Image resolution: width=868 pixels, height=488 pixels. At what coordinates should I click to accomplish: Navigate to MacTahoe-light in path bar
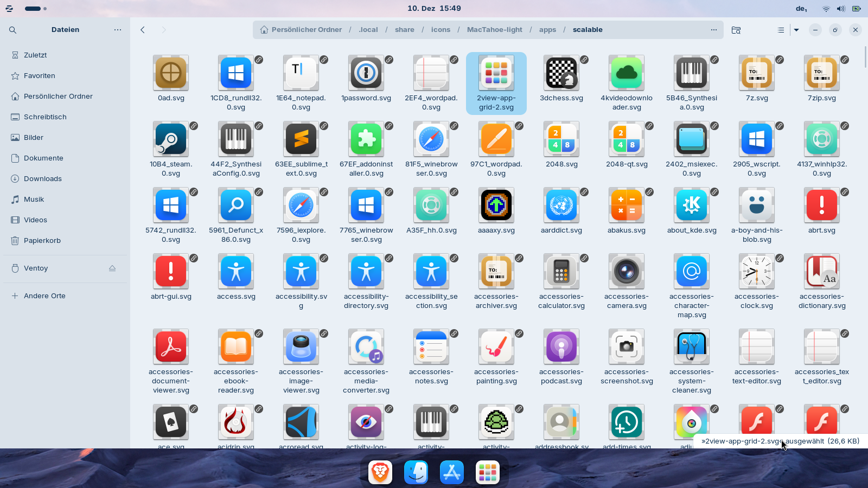(x=494, y=30)
